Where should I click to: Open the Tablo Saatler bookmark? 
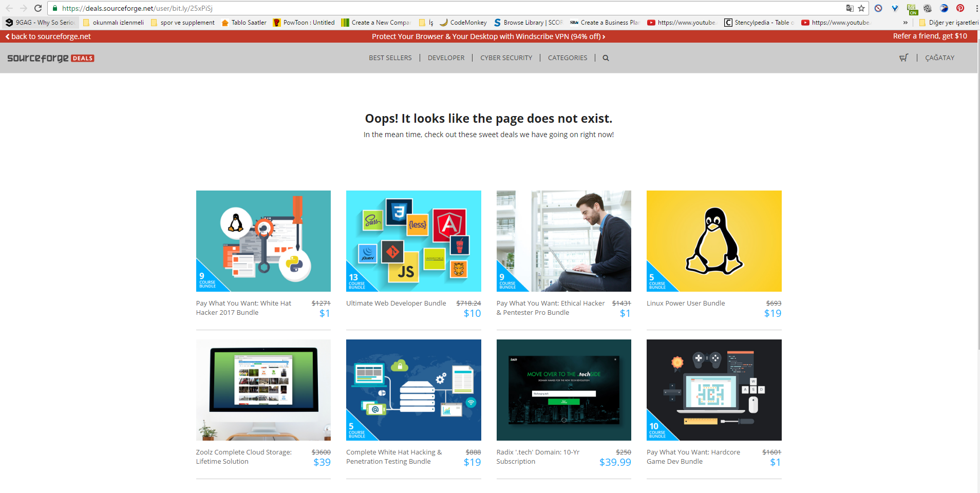(x=244, y=23)
